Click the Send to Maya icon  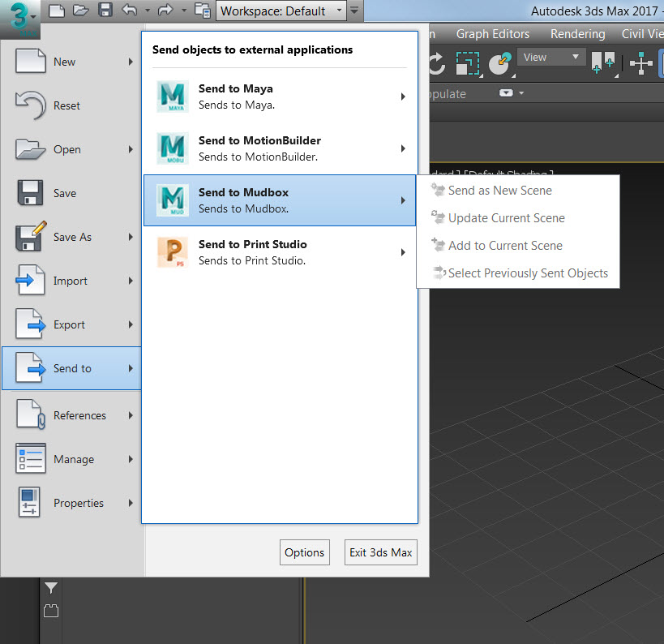coord(173,97)
